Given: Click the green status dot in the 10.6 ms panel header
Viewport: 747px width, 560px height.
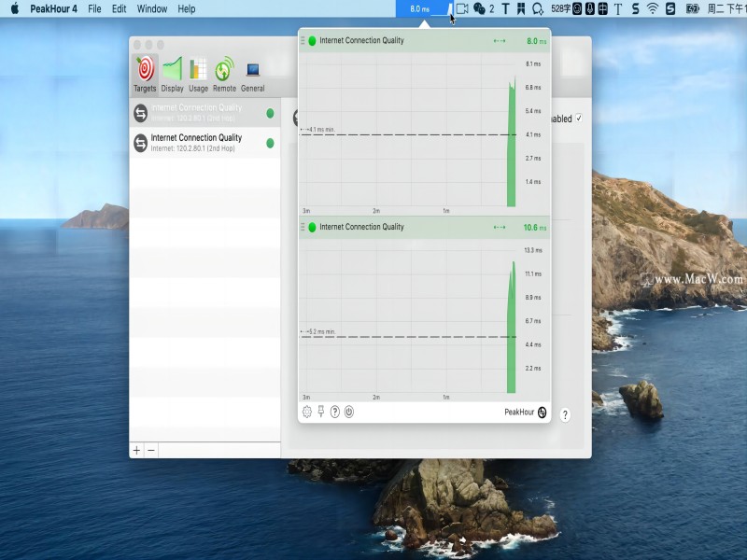Looking at the screenshot, I should (313, 227).
